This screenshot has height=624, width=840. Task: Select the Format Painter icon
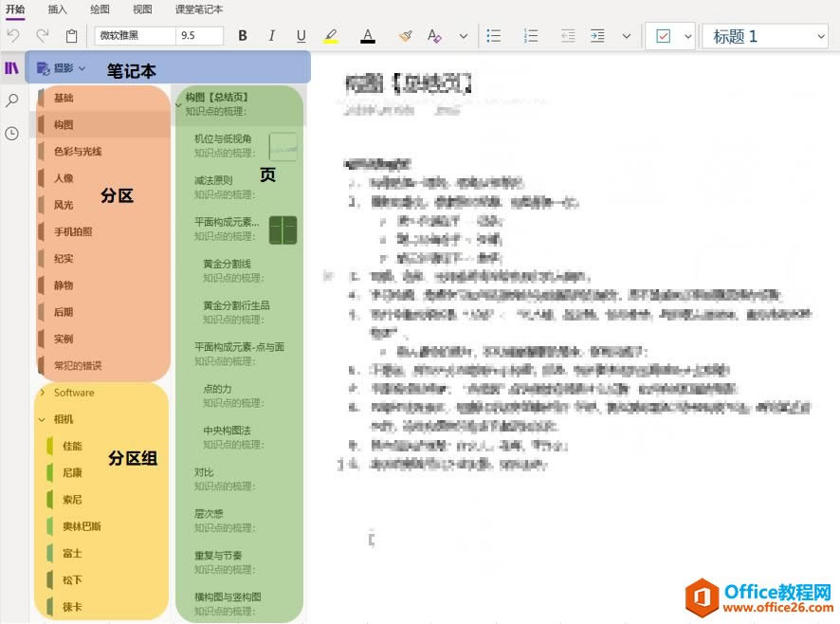tap(403, 35)
